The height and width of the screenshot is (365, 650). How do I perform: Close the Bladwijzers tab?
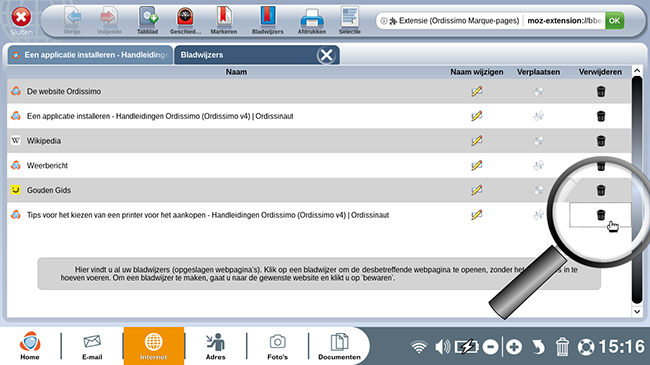[x=326, y=55]
